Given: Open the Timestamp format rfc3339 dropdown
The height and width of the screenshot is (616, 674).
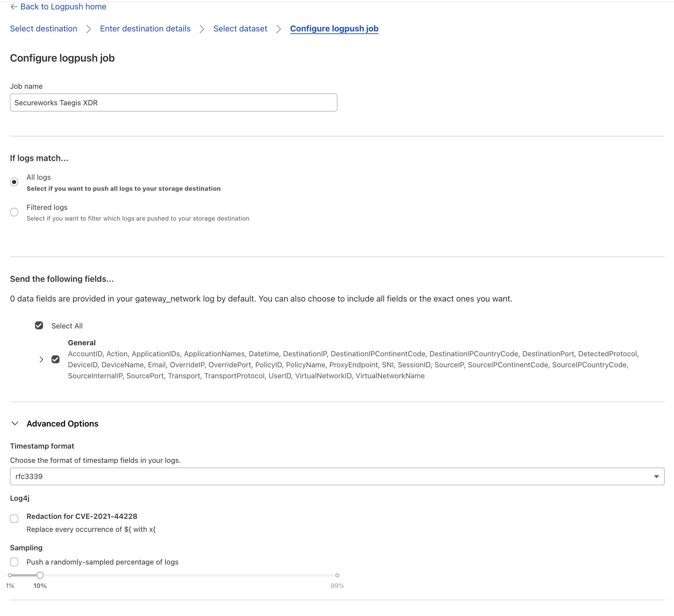Looking at the screenshot, I should click(337, 476).
